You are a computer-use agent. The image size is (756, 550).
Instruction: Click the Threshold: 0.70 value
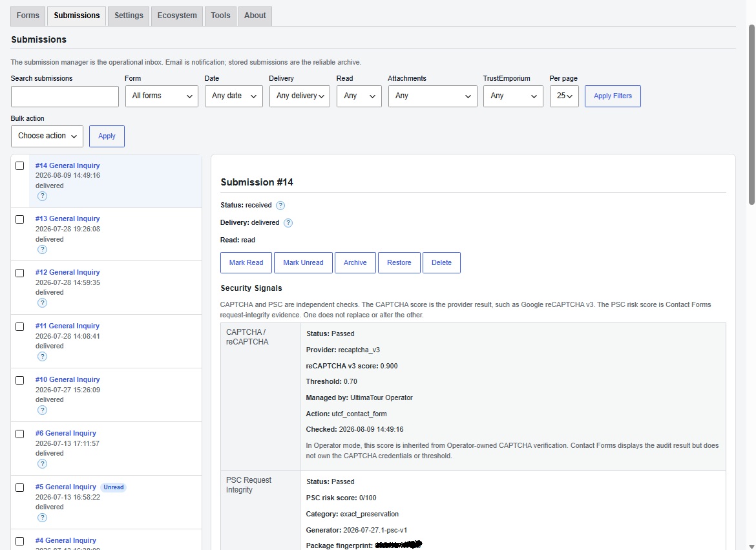[331, 381]
